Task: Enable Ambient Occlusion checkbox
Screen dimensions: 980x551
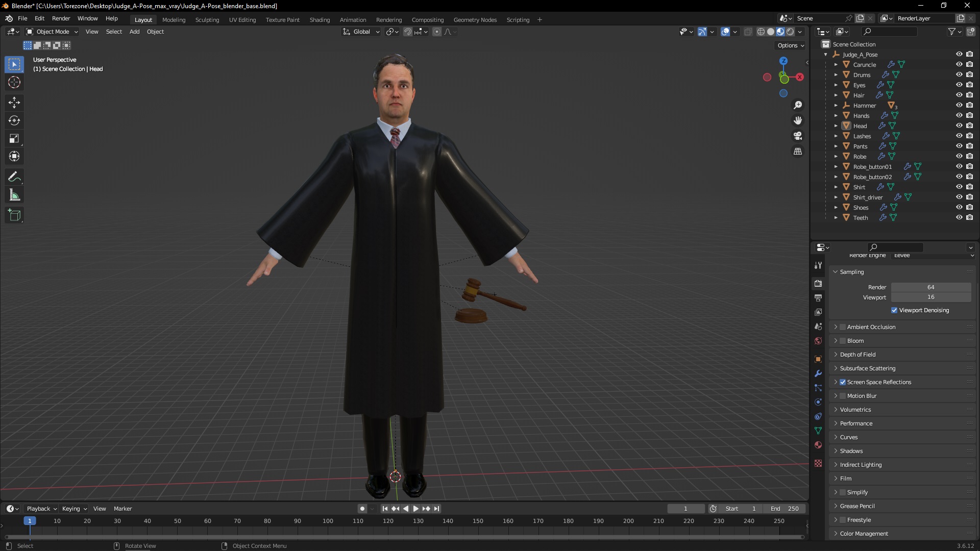Action: pos(843,327)
